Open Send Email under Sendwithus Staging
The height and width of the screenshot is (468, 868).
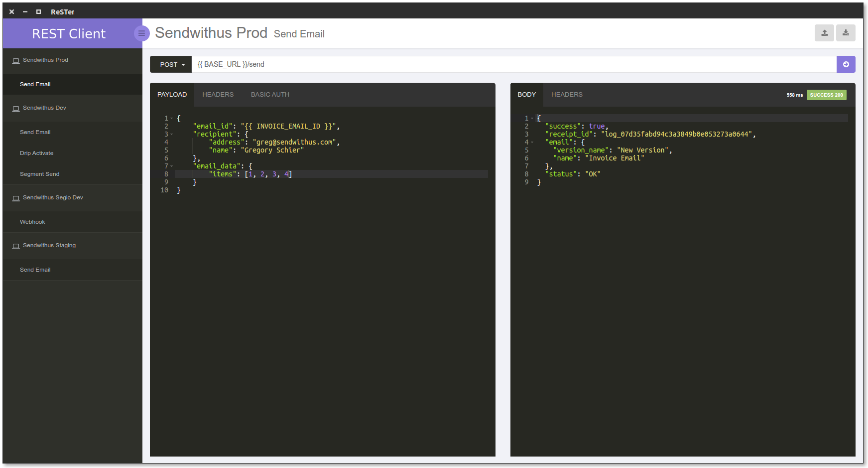click(73, 270)
